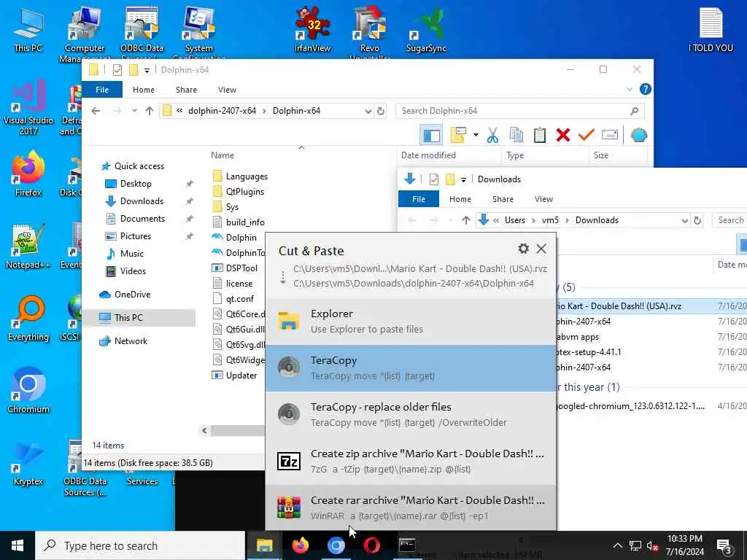Open the File tab in Downloads window

pos(418,199)
